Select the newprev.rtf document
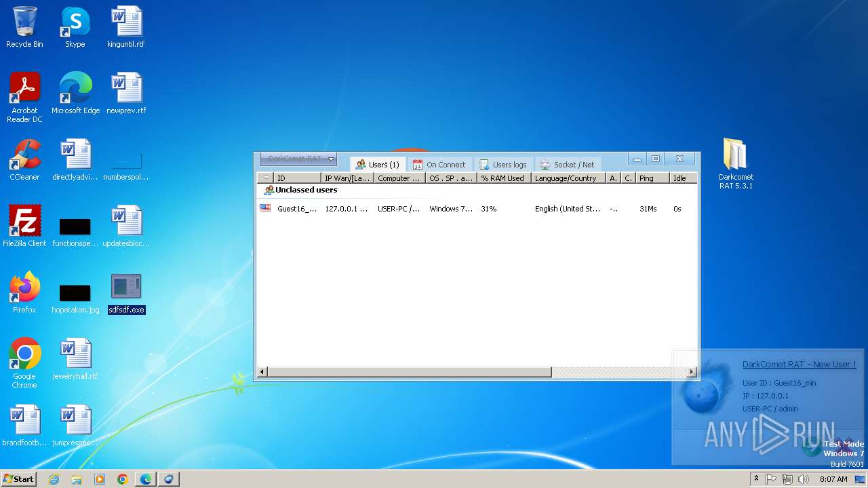Viewport: 868px width, 488px height. pyautogui.click(x=126, y=94)
